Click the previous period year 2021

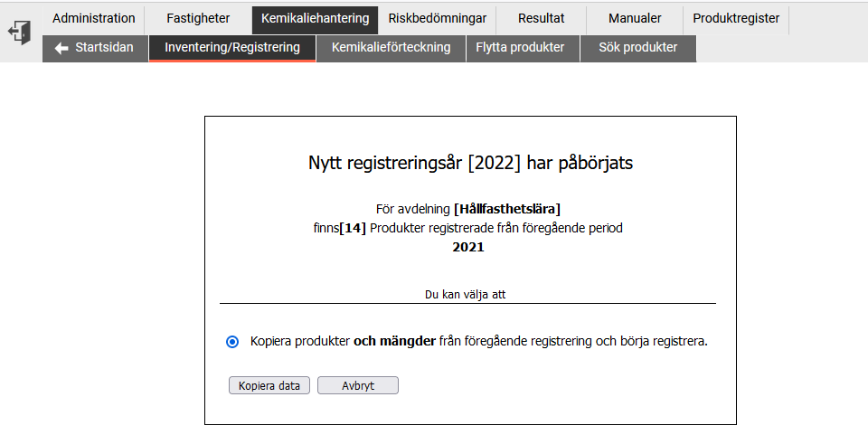[x=468, y=248]
